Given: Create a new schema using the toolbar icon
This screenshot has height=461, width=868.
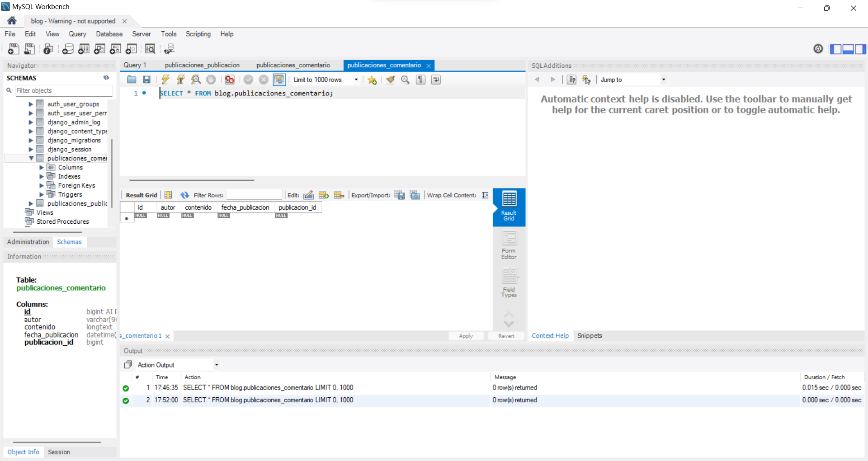Looking at the screenshot, I should pos(68,49).
